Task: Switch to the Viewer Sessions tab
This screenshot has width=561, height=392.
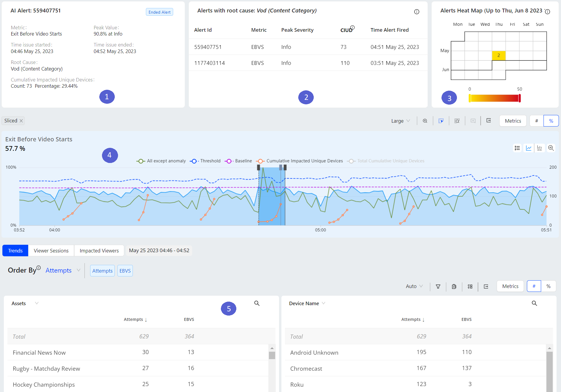Action: pos(51,251)
